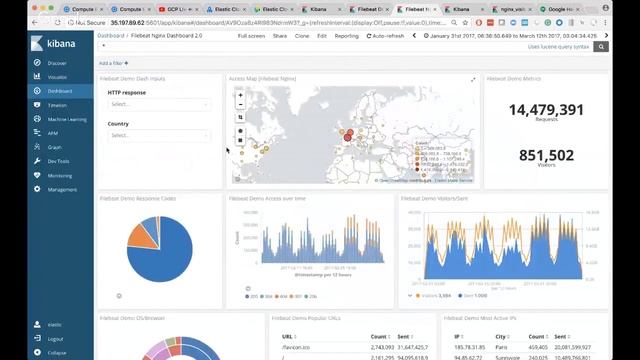Click Edit in the dashboard menu
Screen dimensions: 640x360
click(322, 36)
